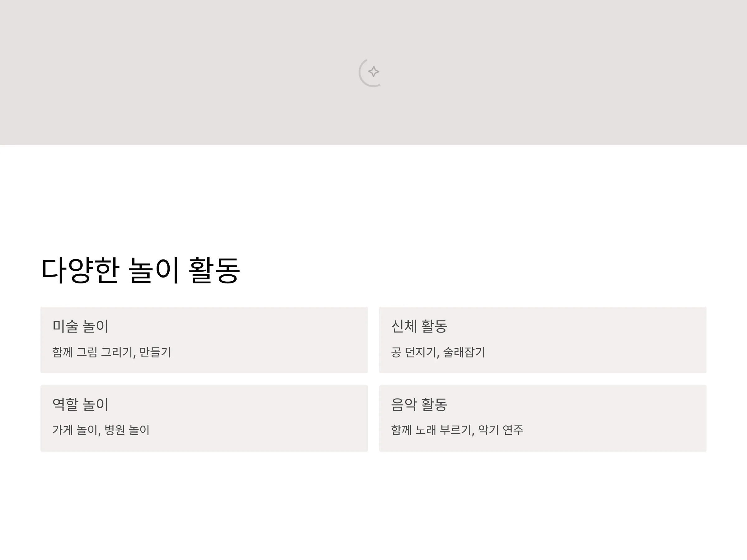Click the text 함께 노래 부르기, 악기 연주
Viewport: 747px width, 560px height.
point(457,430)
